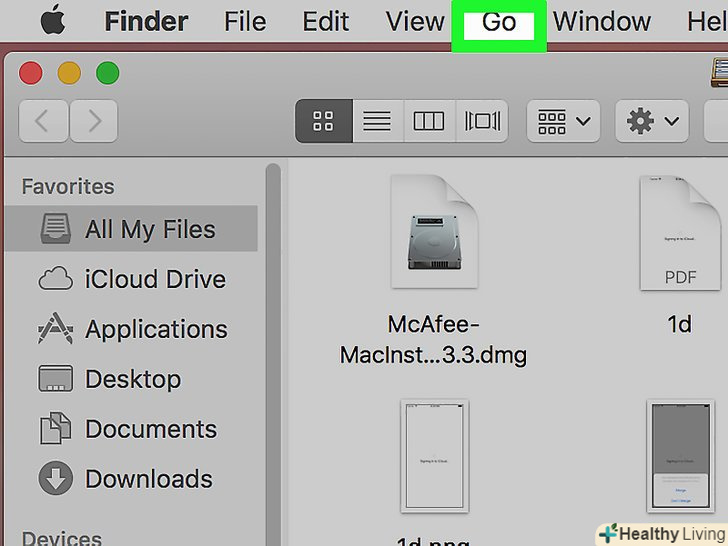Select All My Files in sidebar

pos(131,229)
